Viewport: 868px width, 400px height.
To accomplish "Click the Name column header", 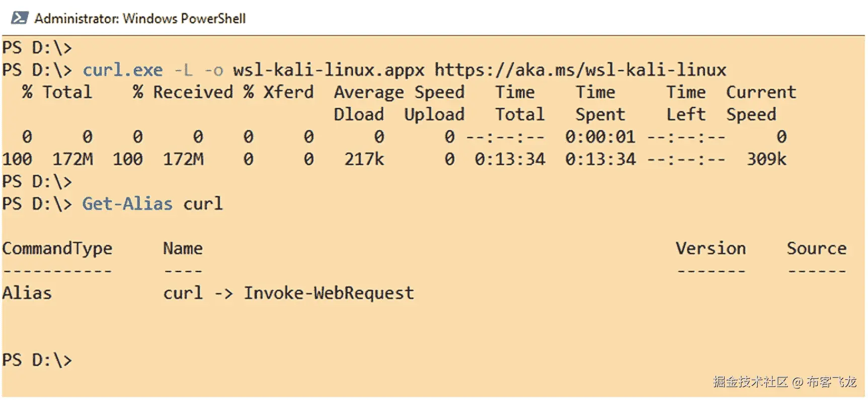I will click(183, 249).
